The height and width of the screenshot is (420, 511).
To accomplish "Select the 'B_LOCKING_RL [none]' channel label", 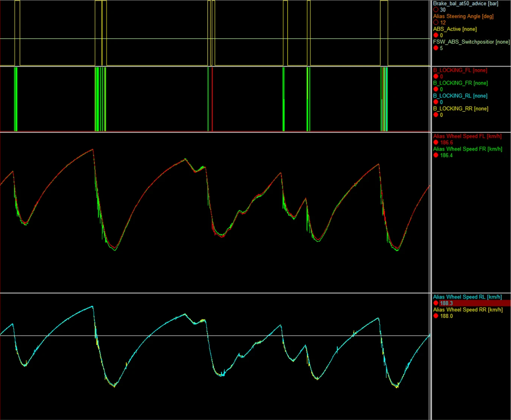I will coord(460,96).
